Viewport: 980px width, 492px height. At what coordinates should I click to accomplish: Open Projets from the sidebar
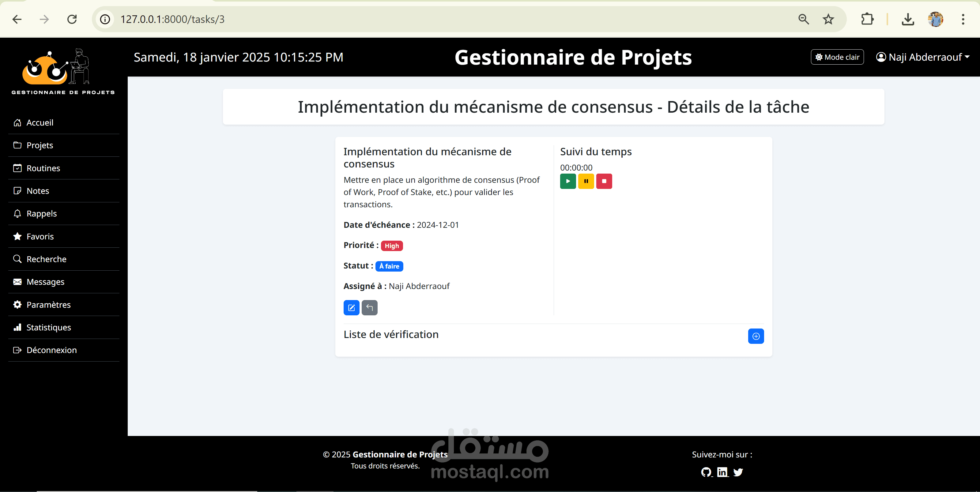tap(40, 145)
